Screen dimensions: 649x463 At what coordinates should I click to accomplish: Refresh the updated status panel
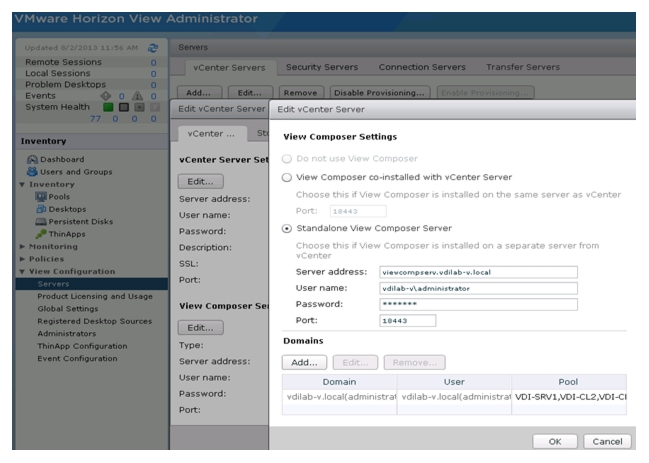coord(153,48)
